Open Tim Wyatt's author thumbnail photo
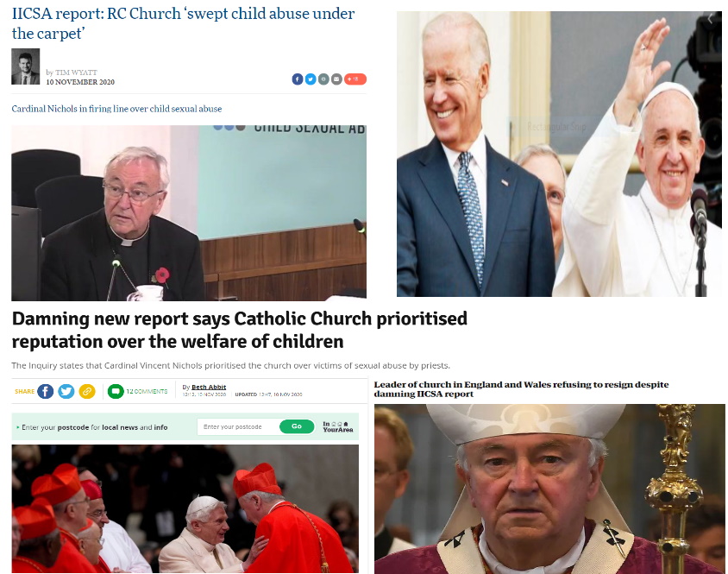 click(26, 66)
